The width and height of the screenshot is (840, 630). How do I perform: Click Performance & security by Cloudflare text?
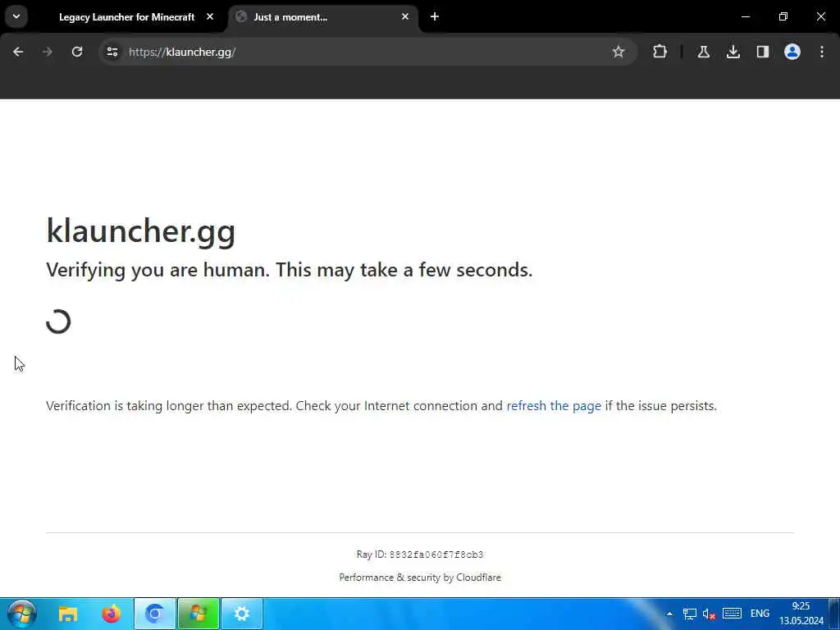[420, 577]
